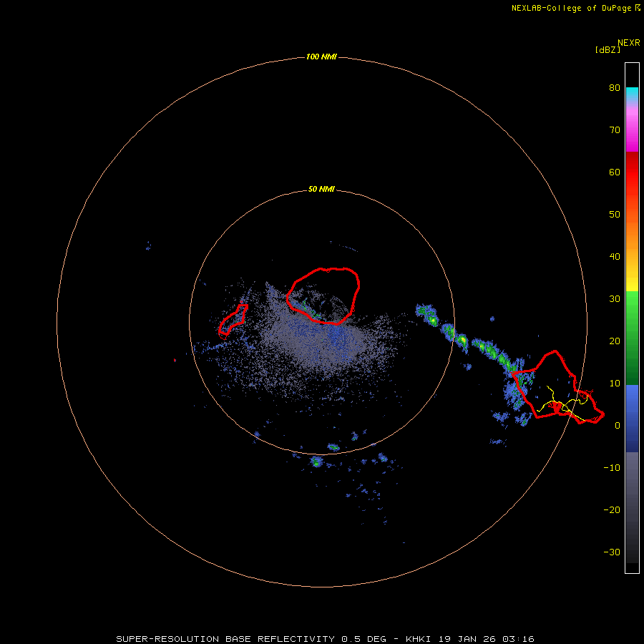Screen dimensions: 644x644
Task: Click the 40 dBZ scale value
Action: tap(615, 257)
